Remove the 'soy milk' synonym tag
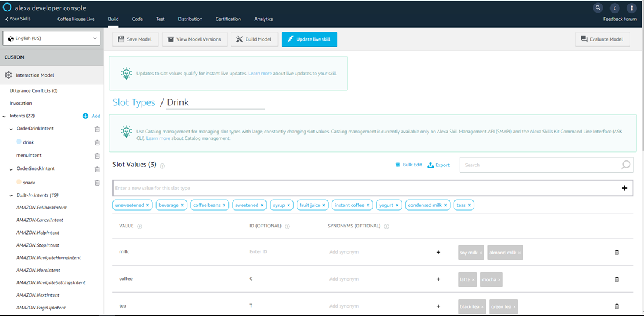This screenshot has height=316, width=644. (481, 253)
